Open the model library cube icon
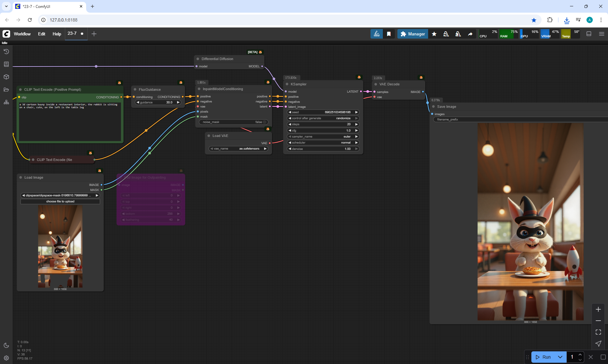Image resolution: width=608 pixels, height=364 pixels. point(6,77)
